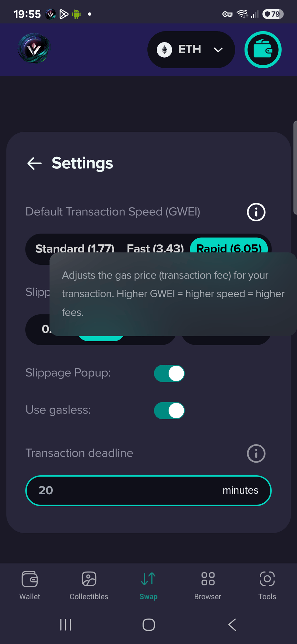Edit the 20 minutes deadline field
This screenshot has height=644, width=297.
(x=148, y=490)
